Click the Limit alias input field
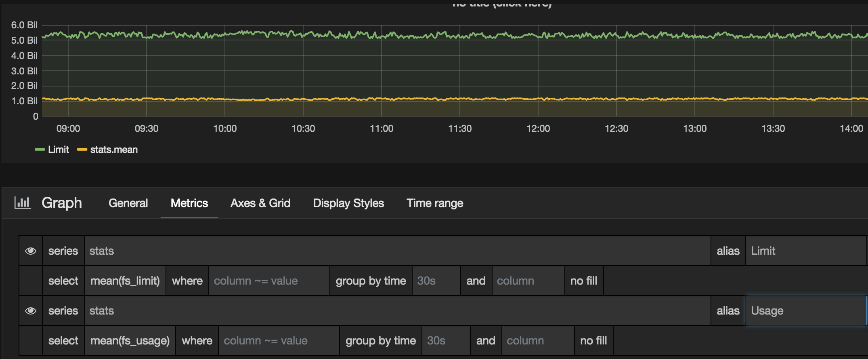The width and height of the screenshot is (868, 359). [x=806, y=251]
